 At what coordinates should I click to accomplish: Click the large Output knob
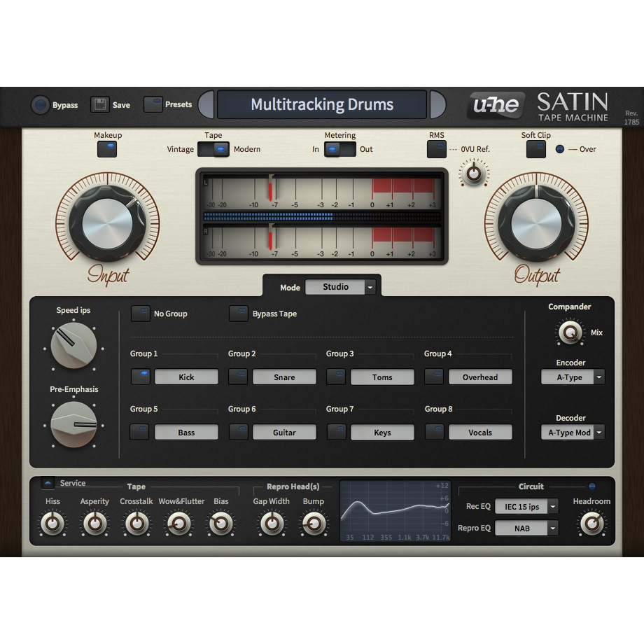pyautogui.click(x=536, y=223)
